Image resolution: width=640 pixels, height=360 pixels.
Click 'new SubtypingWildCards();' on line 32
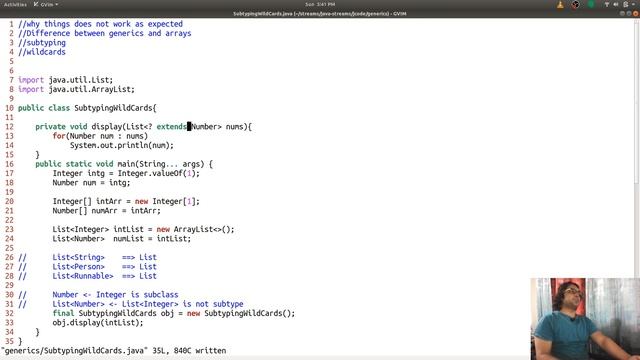click(241, 313)
